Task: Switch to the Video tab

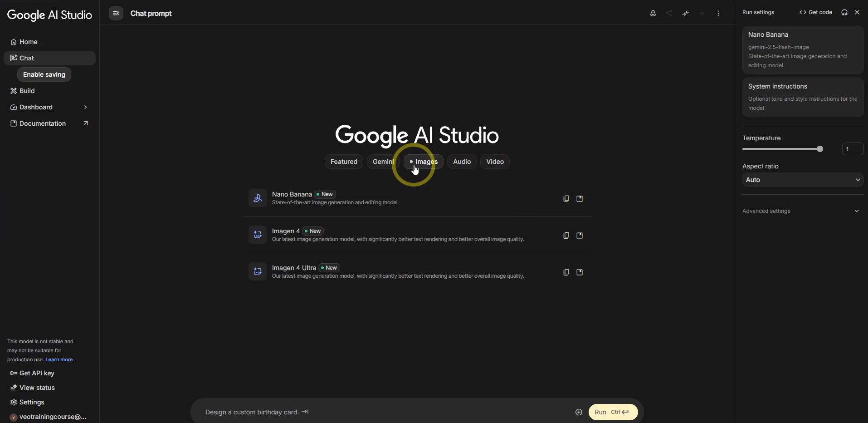Action: (x=495, y=162)
